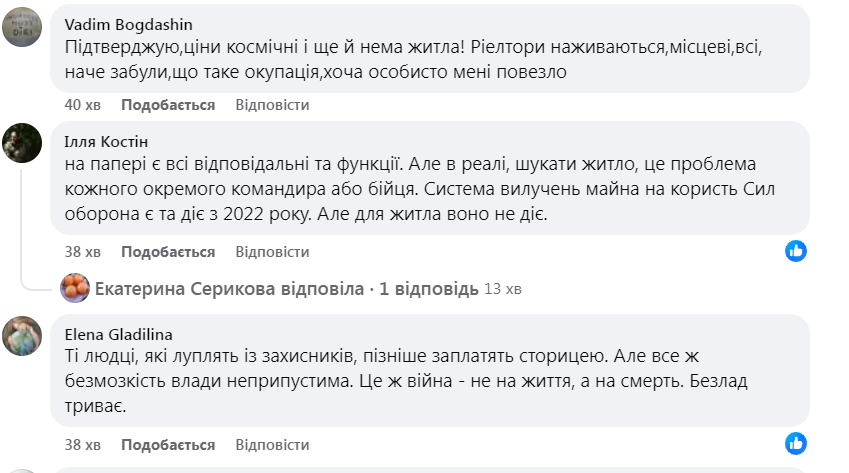The image size is (849, 473).
Task: Visit Elena Gladilina's profile via her name
Action: point(119,334)
